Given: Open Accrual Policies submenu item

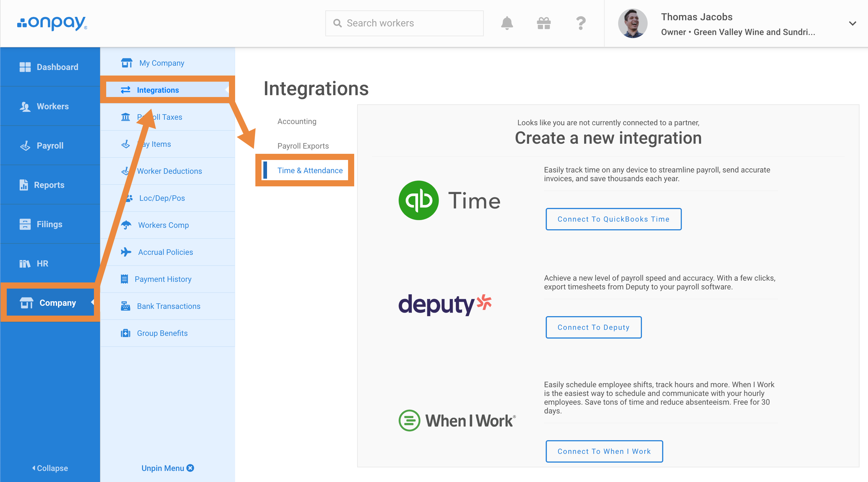Looking at the screenshot, I should (x=168, y=252).
